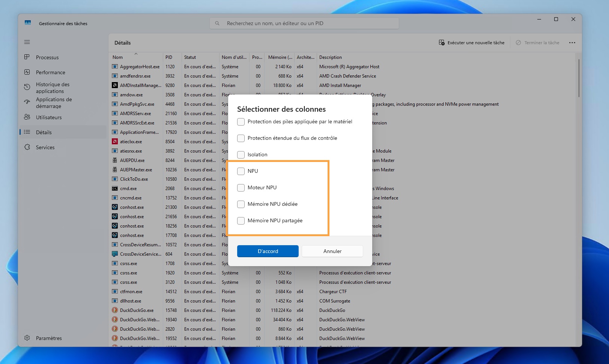The image size is (609, 364).
Task: Sort by the Processeur column header
Action: 257,57
